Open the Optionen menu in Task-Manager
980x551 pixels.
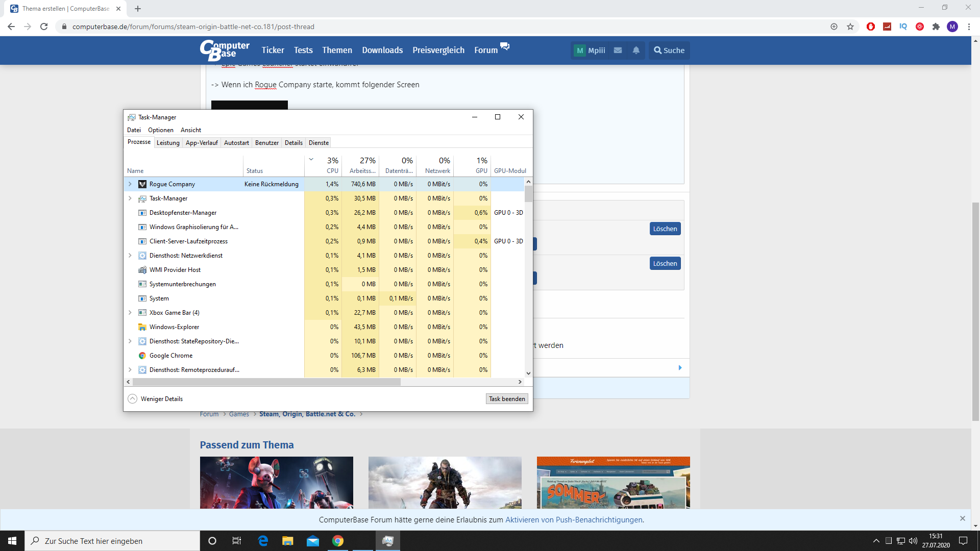coord(161,130)
